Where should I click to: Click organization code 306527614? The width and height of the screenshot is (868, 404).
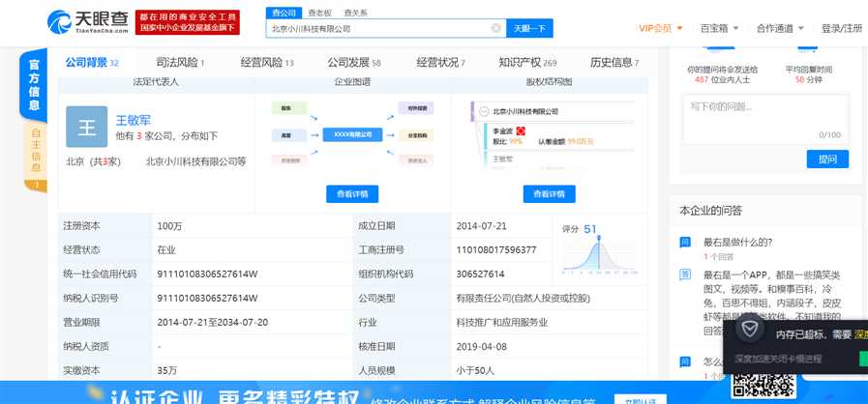click(x=480, y=274)
